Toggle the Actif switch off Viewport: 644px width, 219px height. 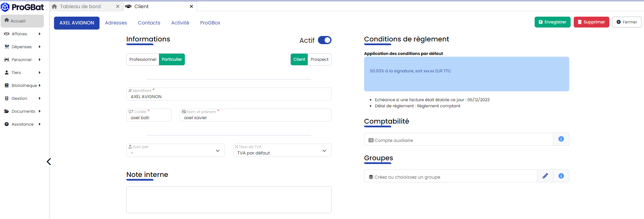point(324,40)
